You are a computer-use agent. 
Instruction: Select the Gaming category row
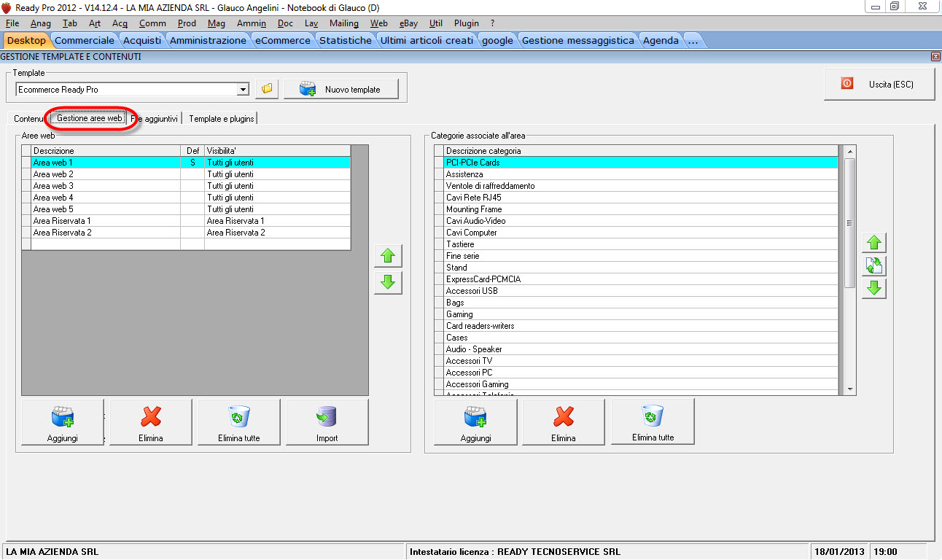[642, 314]
